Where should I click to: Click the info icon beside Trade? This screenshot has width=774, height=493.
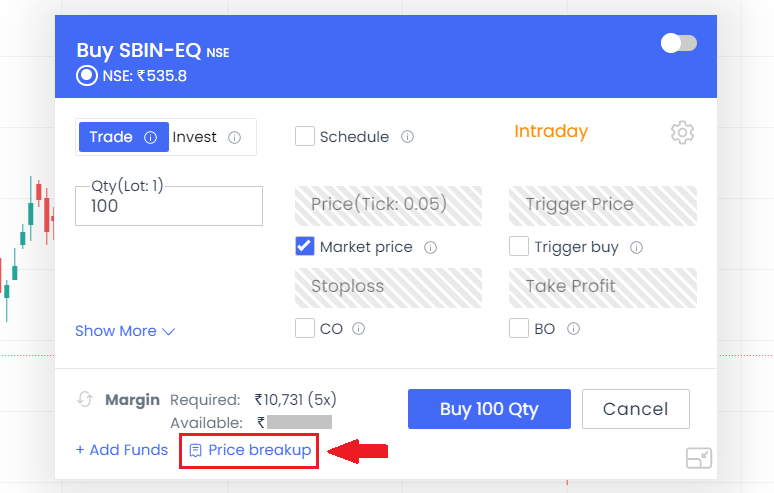click(150, 137)
